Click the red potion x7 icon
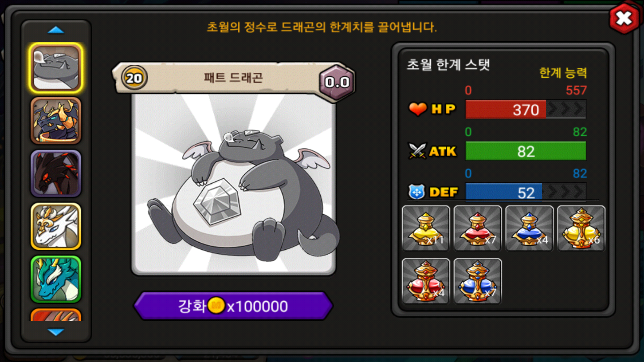This screenshot has height=362, width=644. [478, 228]
